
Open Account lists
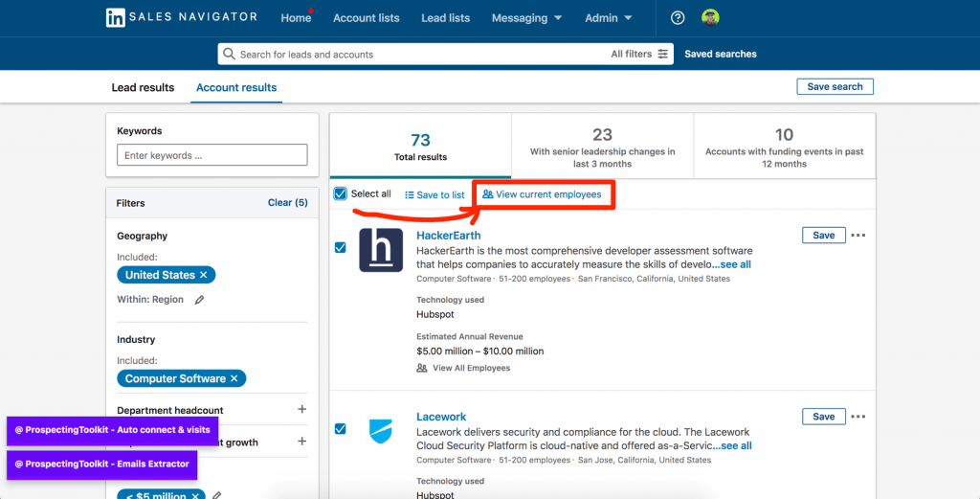[367, 18]
